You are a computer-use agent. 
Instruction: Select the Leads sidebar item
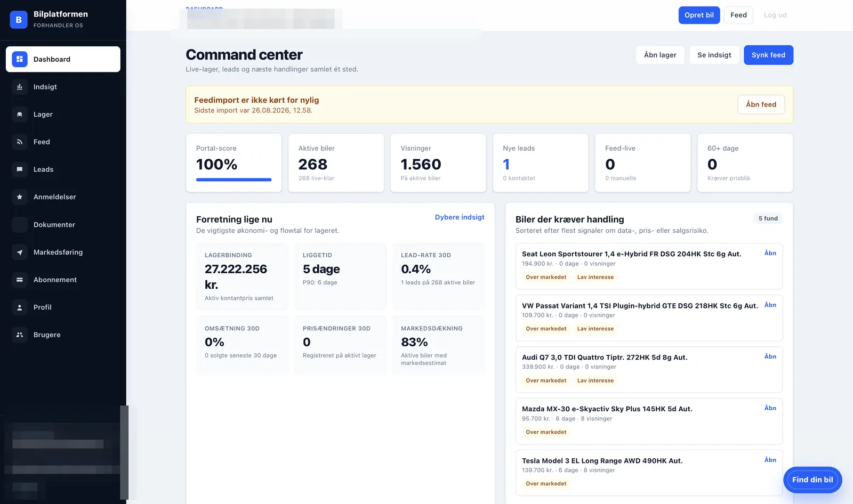pos(63,169)
